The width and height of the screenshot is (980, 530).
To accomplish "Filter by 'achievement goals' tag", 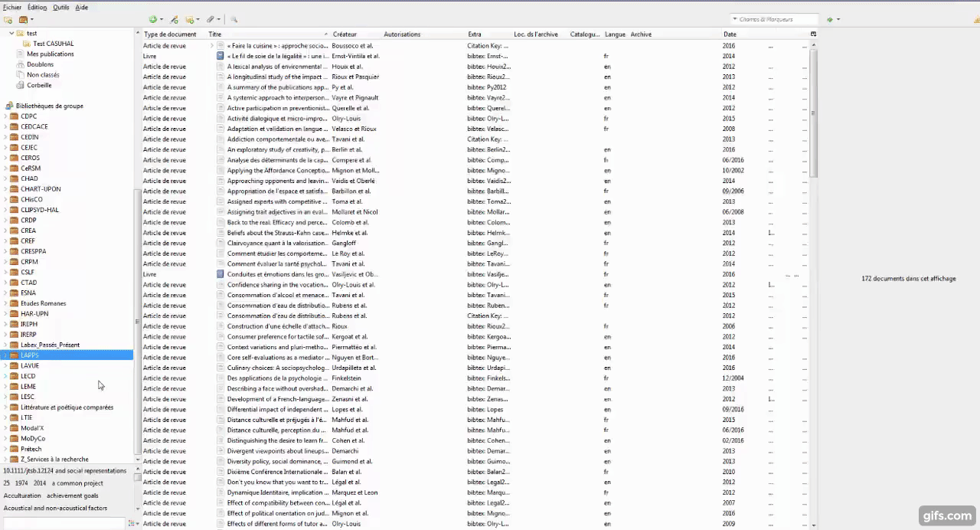I will [x=73, y=496].
